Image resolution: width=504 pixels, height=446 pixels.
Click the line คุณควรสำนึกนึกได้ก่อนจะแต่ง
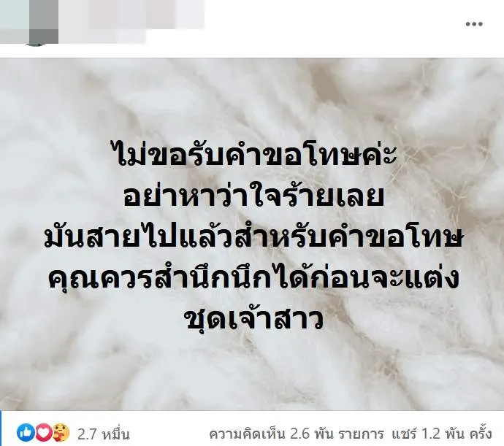click(x=253, y=278)
